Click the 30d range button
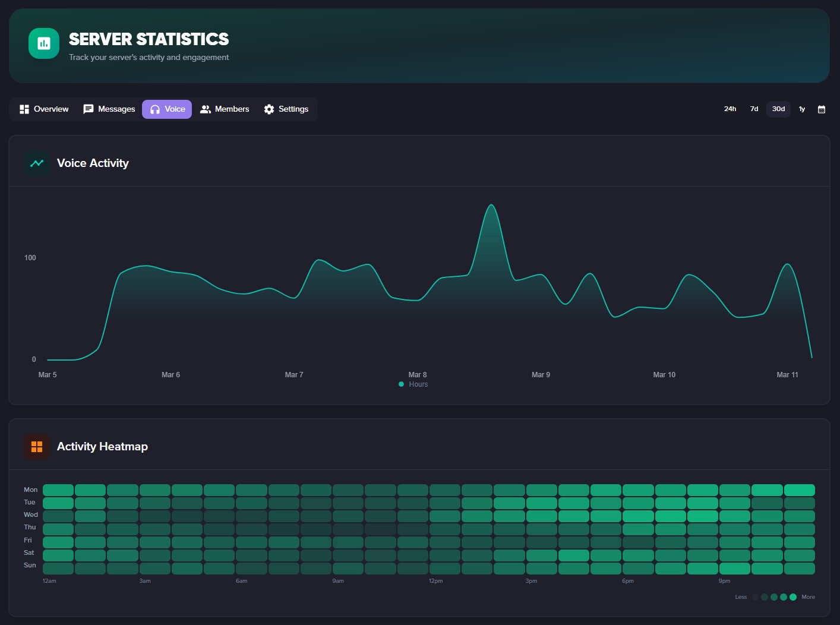Image resolution: width=840 pixels, height=625 pixels. [x=778, y=109]
